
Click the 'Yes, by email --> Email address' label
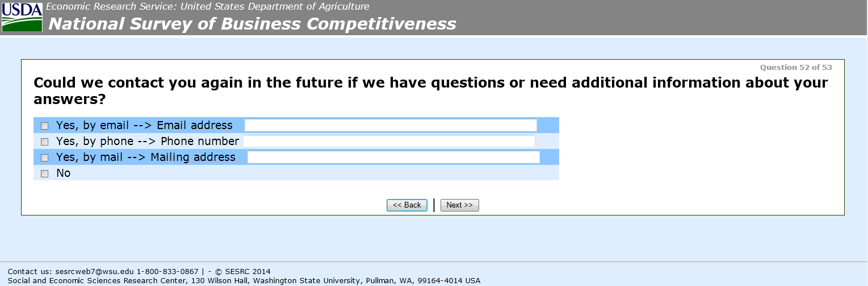[144, 126]
